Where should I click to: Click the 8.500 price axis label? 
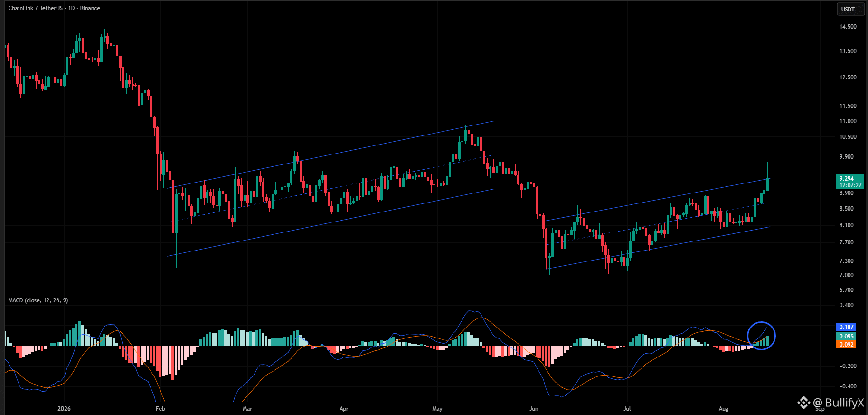click(847, 209)
